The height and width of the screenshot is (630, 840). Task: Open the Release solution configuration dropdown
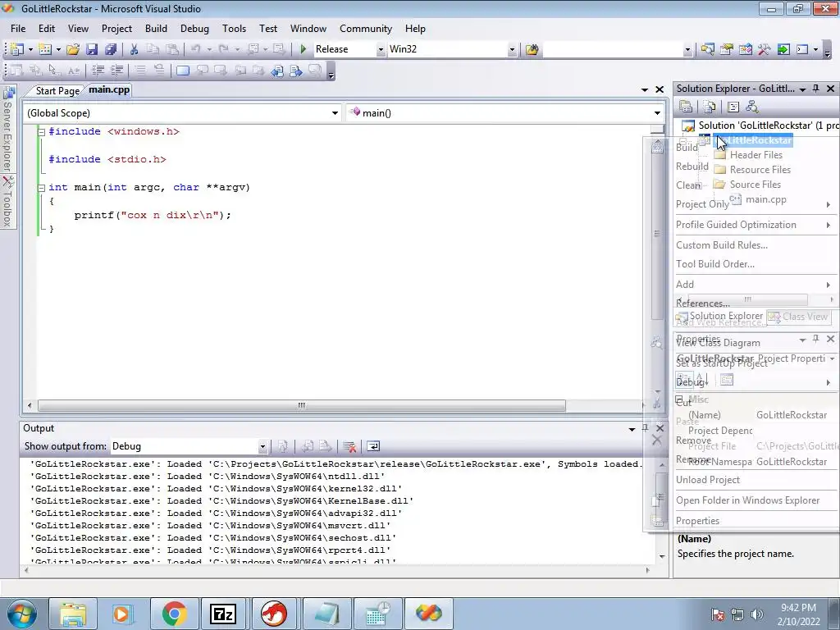(x=381, y=49)
